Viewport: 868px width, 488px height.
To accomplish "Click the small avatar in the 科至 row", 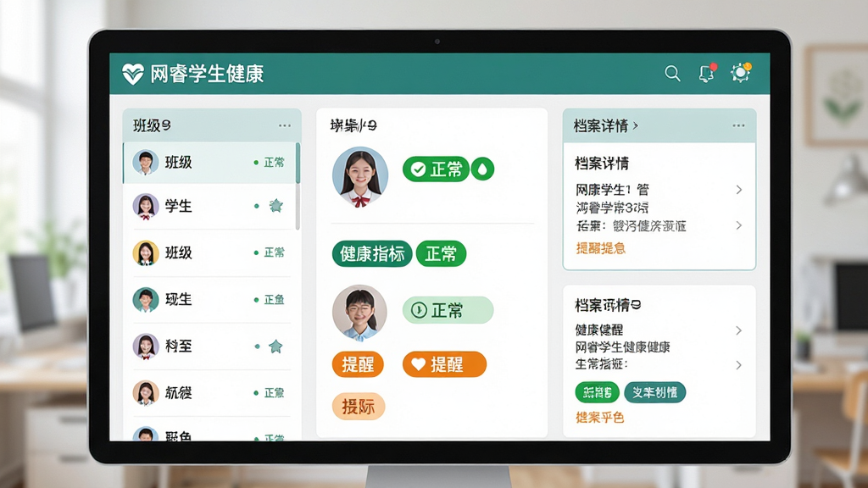I will (x=146, y=347).
